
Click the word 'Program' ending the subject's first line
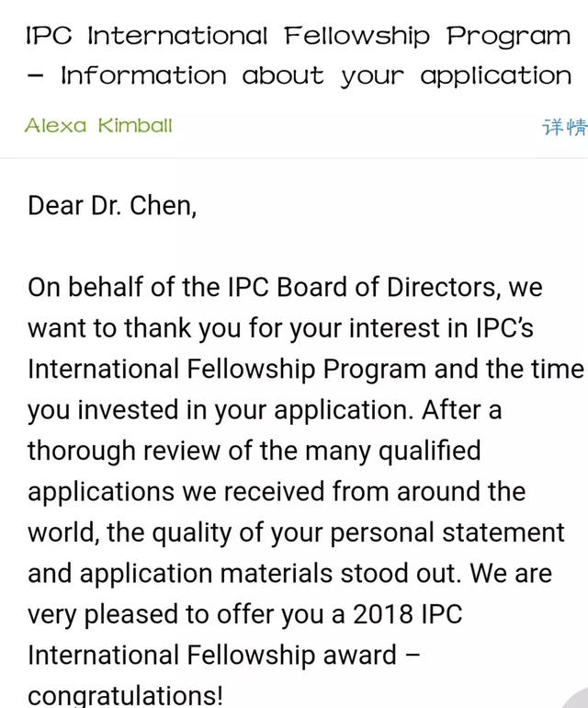pyautogui.click(x=509, y=36)
